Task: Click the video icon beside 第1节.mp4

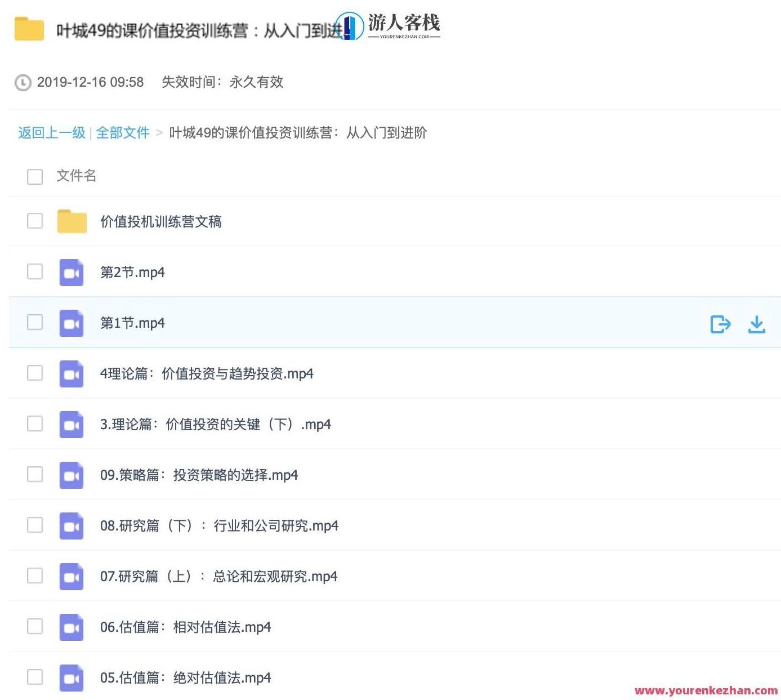Action: [x=71, y=323]
